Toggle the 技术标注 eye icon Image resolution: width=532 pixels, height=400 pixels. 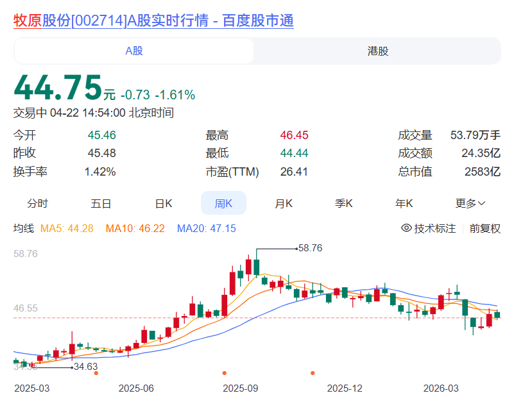[406, 228]
